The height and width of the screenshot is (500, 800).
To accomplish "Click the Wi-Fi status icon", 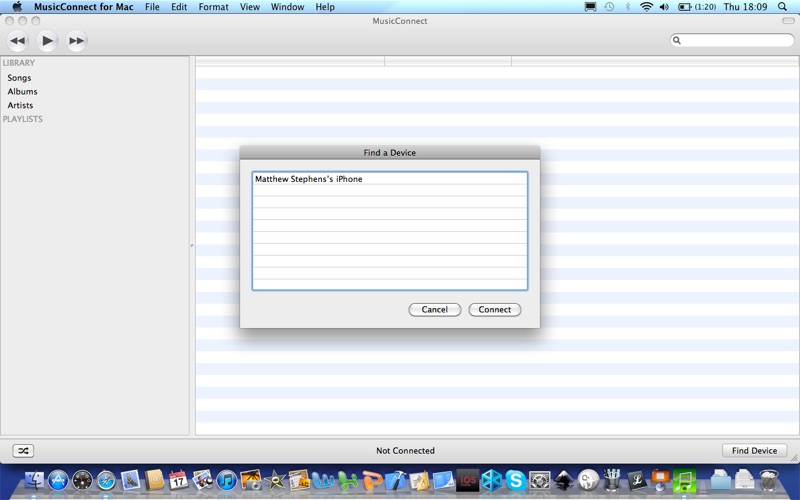I will (x=646, y=7).
